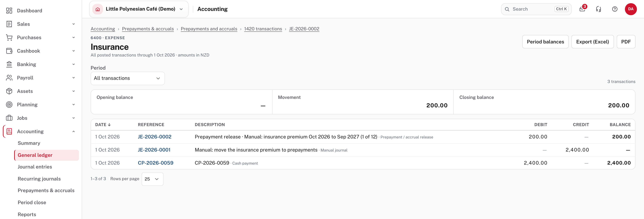Click the Planning target icon
This screenshot has width=644, height=219.
9,105
